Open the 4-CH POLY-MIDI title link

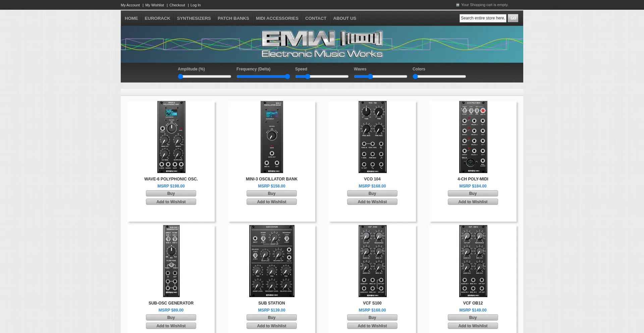[x=473, y=179]
